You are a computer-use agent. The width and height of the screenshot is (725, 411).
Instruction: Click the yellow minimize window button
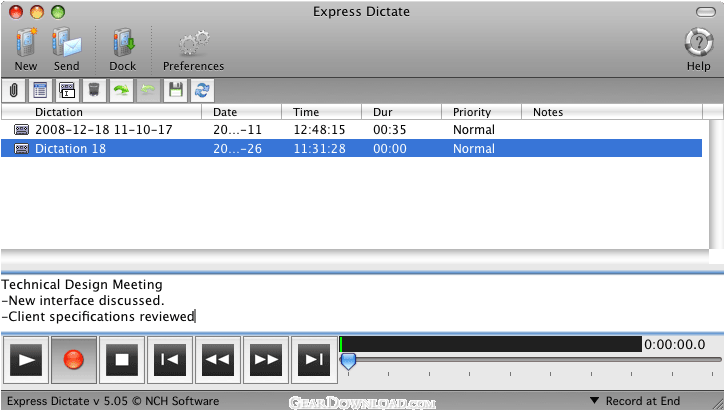(x=37, y=12)
